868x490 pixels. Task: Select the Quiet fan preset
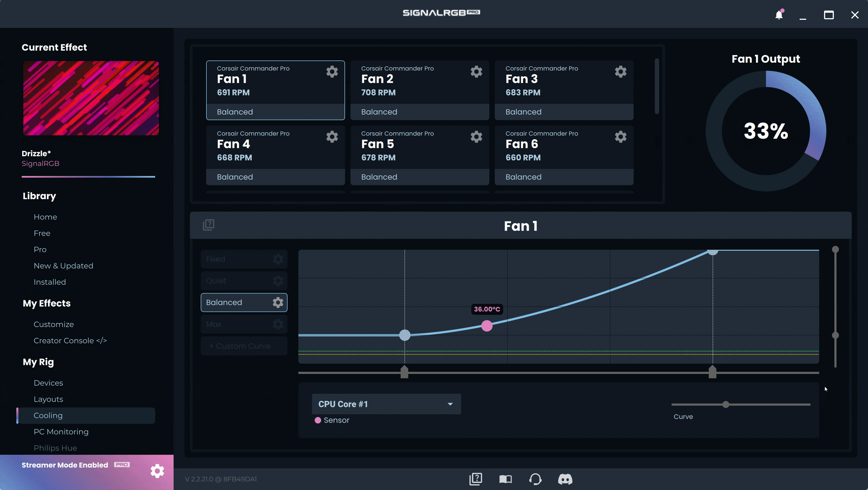tap(236, 281)
